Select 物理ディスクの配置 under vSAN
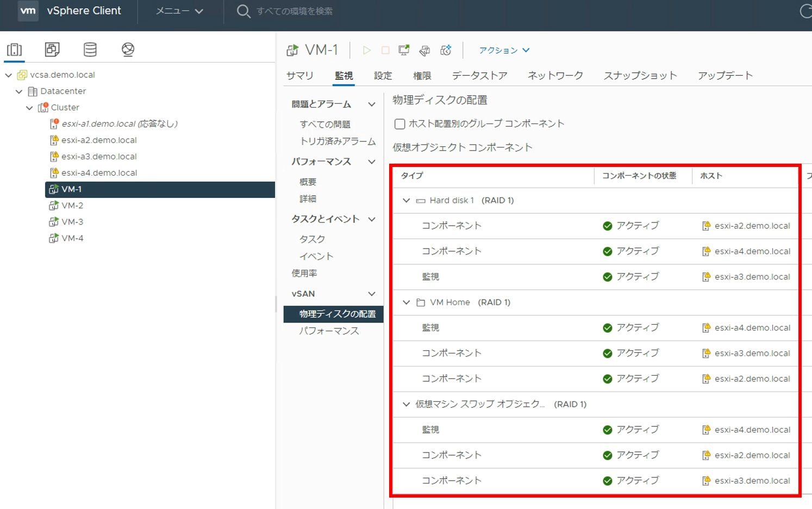This screenshot has height=509, width=812. click(x=334, y=314)
